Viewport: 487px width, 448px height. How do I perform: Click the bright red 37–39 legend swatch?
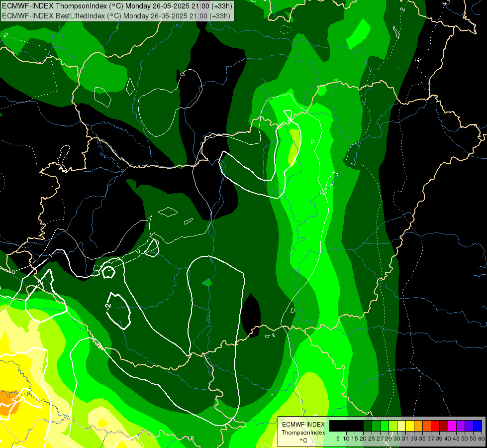435,426
